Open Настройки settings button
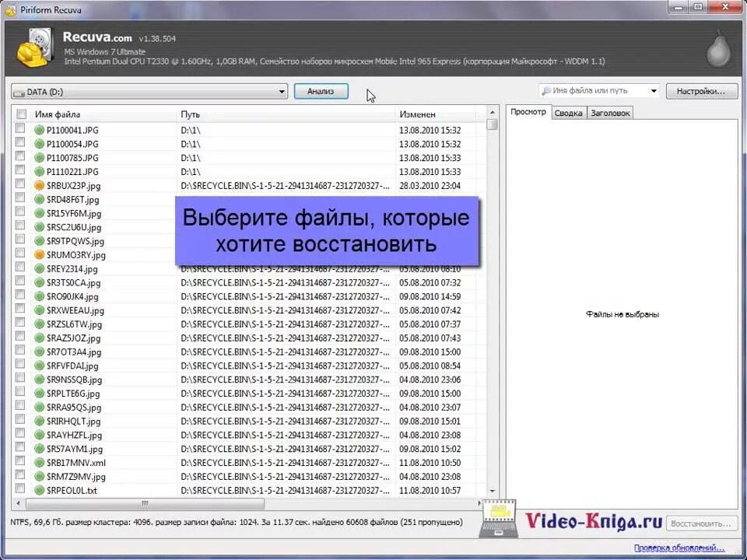This screenshot has height=560, width=747. click(701, 92)
